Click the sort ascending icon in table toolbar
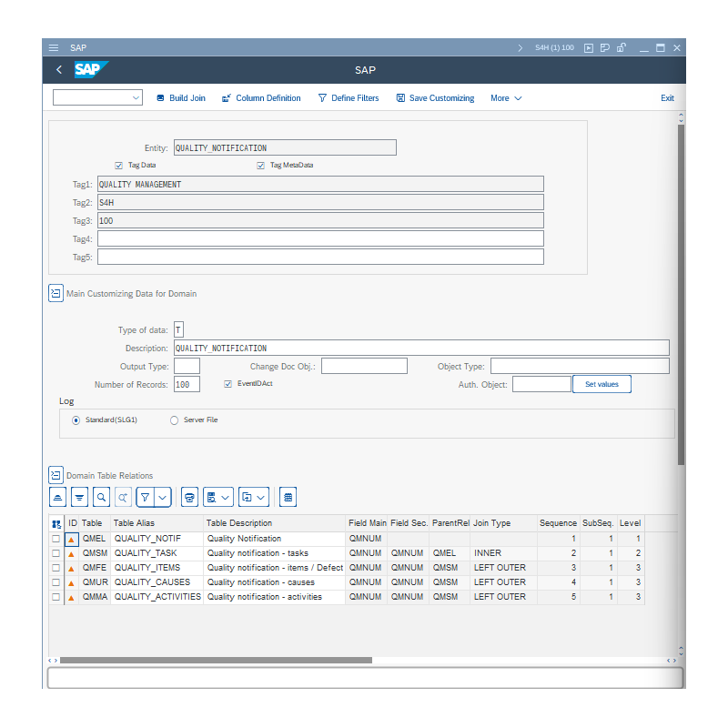 coord(58,498)
